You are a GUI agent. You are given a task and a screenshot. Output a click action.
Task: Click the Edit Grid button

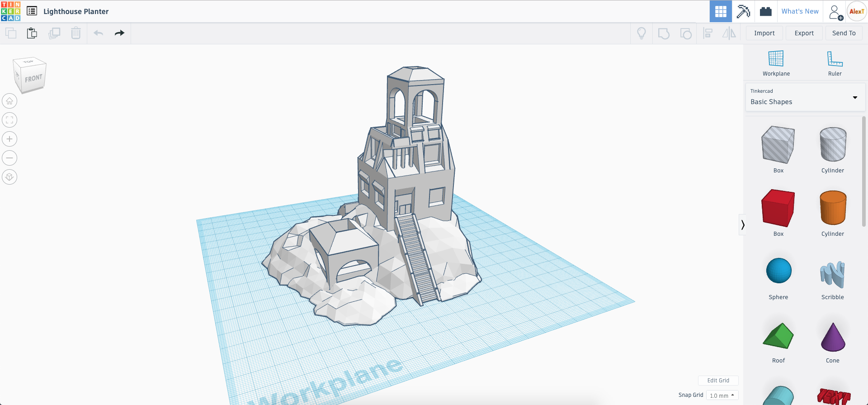coord(718,381)
